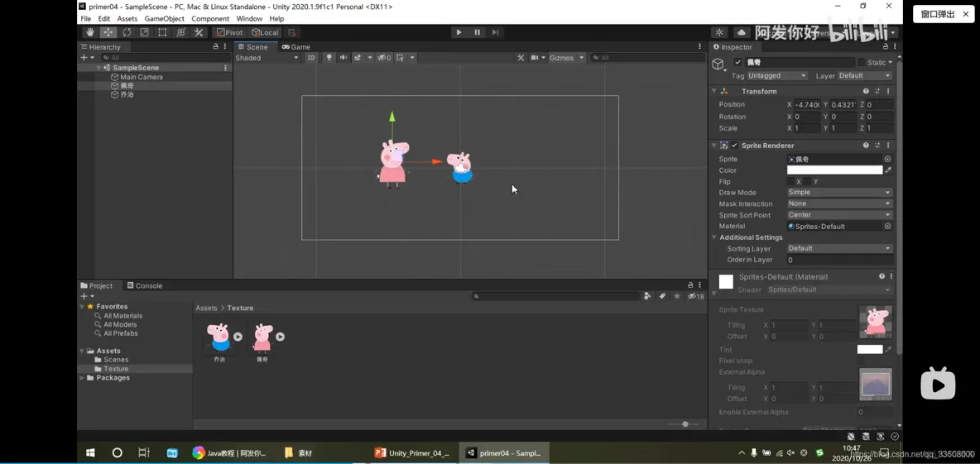Toggle Pivot handle position
This screenshot has height=464, width=980.
pos(229,32)
